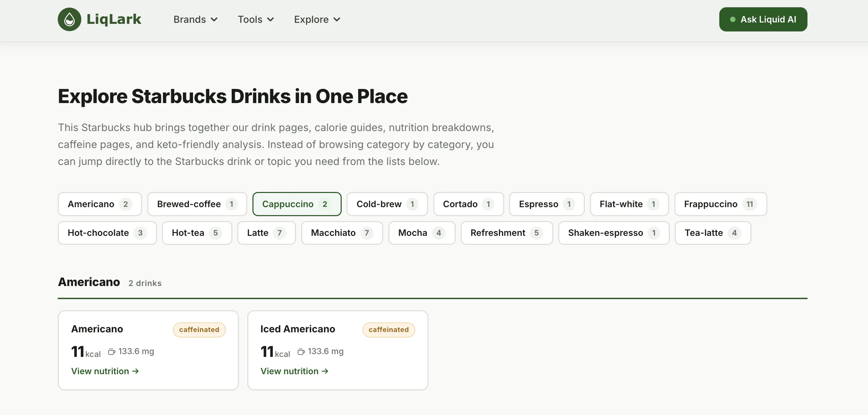
Task: Click the '2 drinks' count label
Action: click(145, 283)
